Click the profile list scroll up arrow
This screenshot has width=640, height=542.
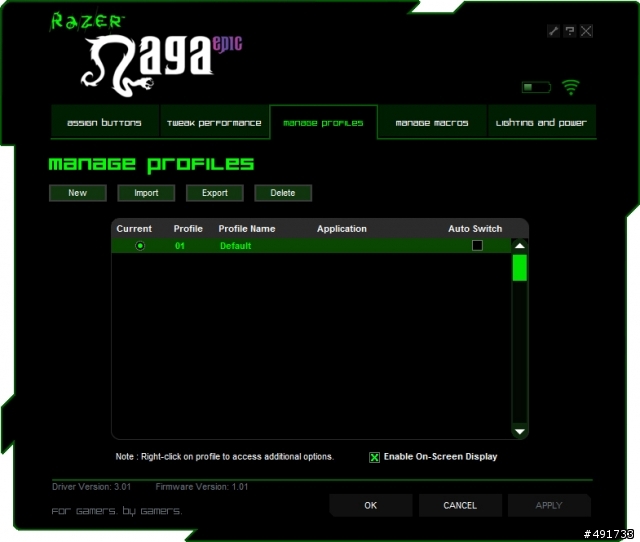(520, 246)
